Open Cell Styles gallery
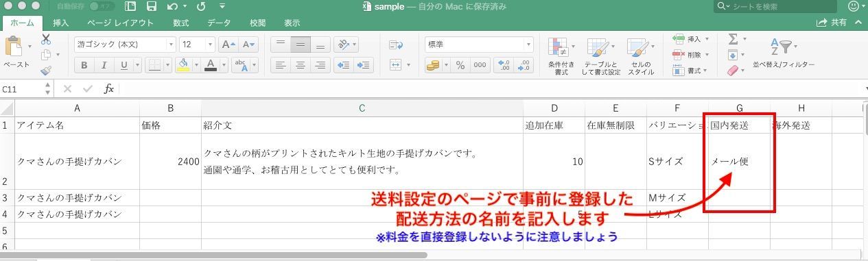Screen dimensions: 868x261 (641, 55)
